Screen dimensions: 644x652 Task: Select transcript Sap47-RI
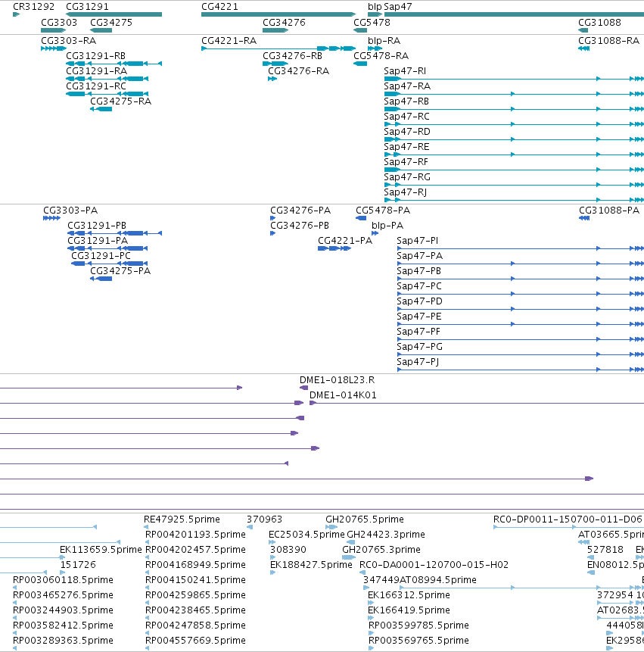coord(405,71)
